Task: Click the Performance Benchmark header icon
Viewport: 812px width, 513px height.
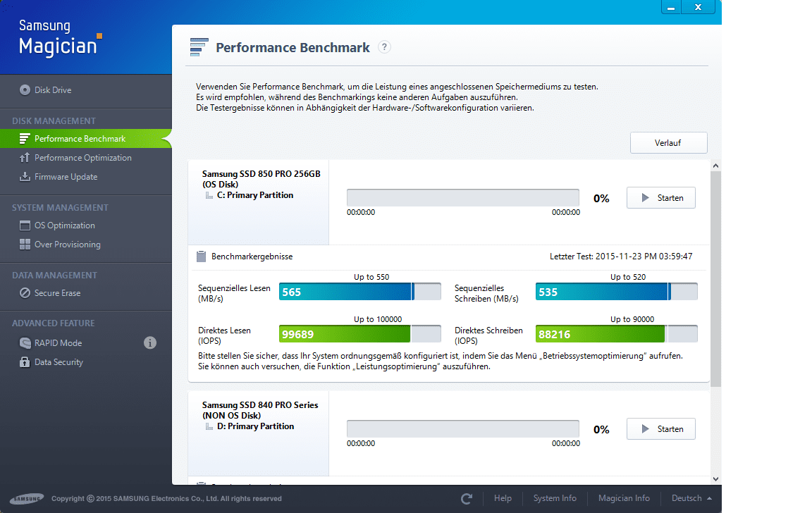Action: tap(199, 47)
